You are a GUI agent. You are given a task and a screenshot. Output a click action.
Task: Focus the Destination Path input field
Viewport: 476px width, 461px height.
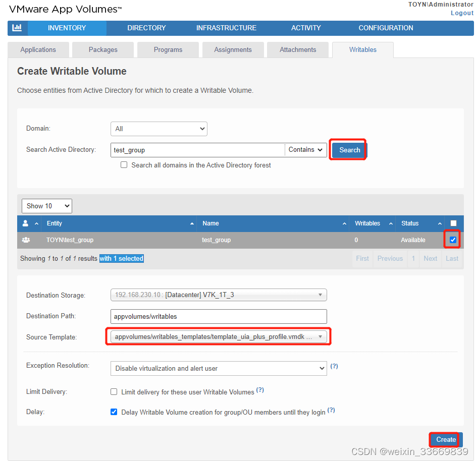pos(219,316)
